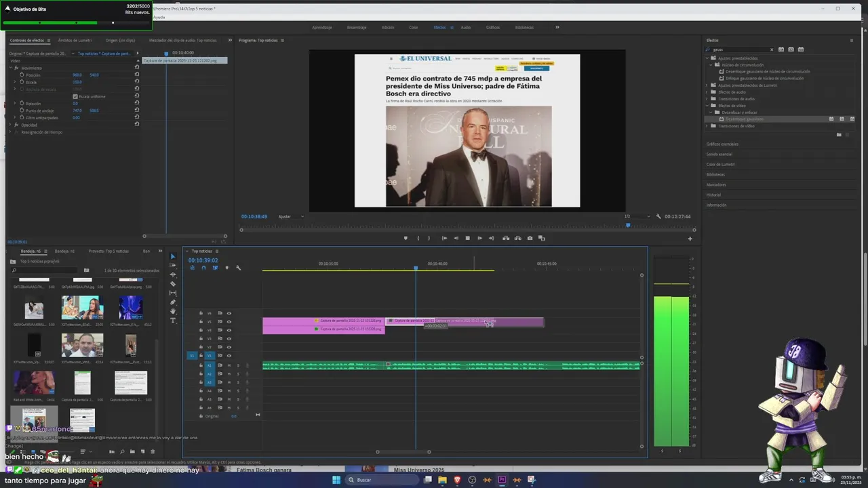Switch to Controles de efectos tab
868x488 pixels.
26,40
